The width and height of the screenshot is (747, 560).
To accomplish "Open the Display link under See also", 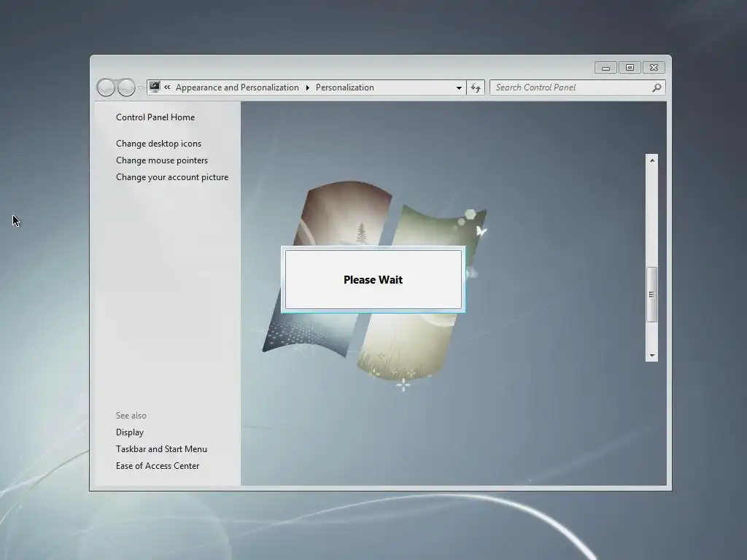I will click(130, 432).
